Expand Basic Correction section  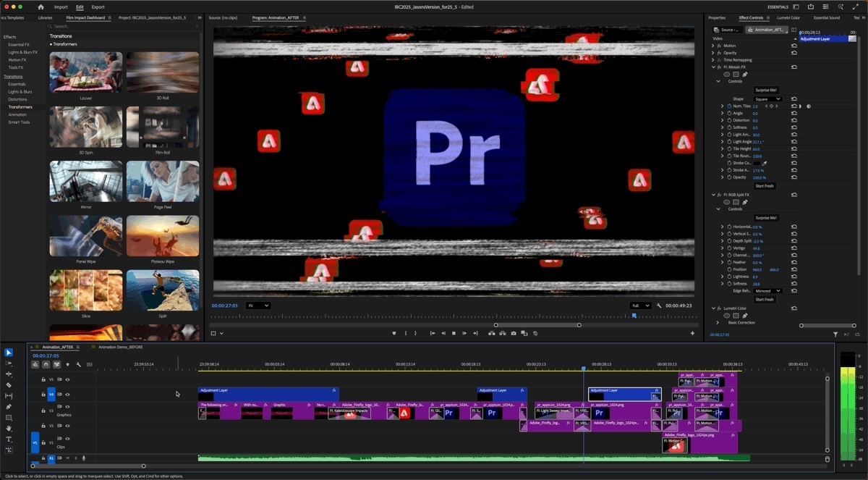(718, 322)
